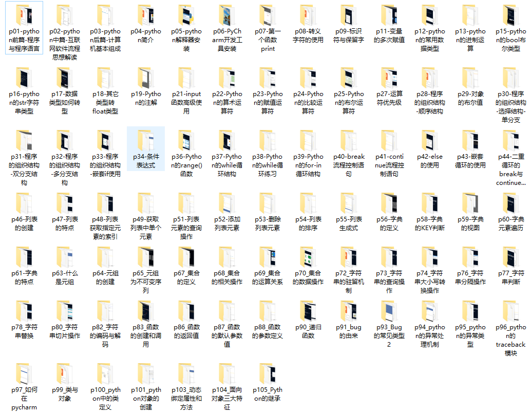Click the p105_Python的继承 folder icon
Image resolution: width=532 pixels, height=414 pixels.
click(x=268, y=374)
